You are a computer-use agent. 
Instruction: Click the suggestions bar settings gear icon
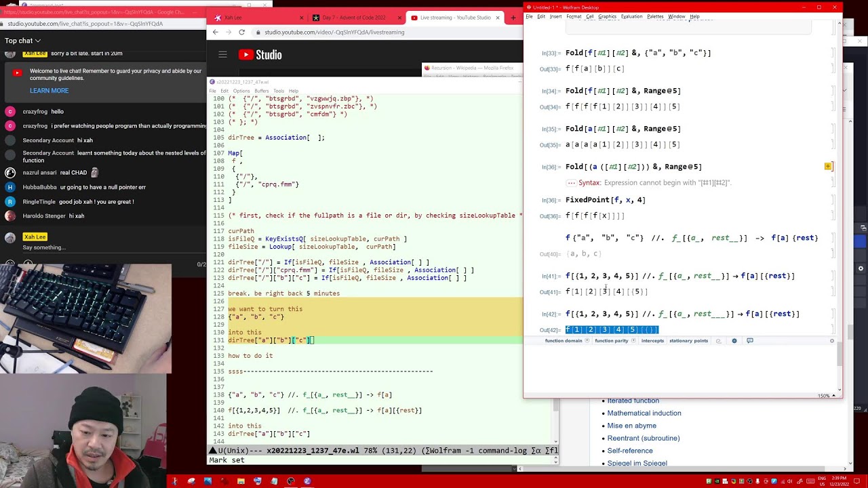coord(734,341)
